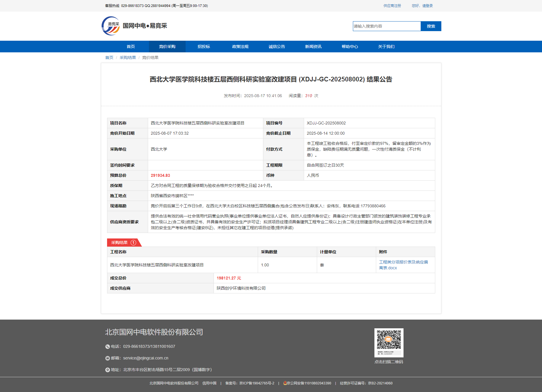Click the address location icon in footer

point(107,370)
